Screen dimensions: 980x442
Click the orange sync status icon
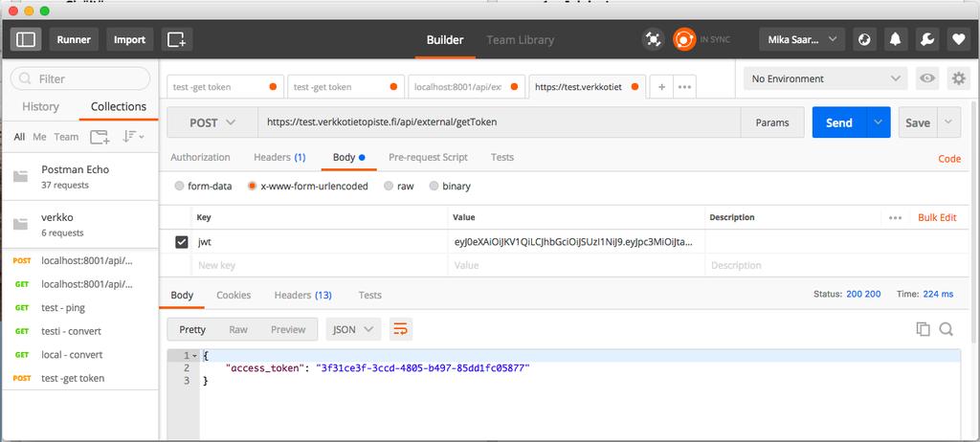click(x=684, y=39)
